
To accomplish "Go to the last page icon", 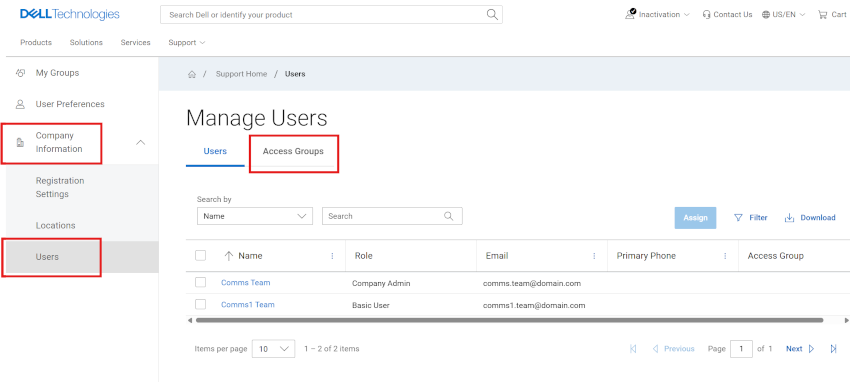I will click(x=833, y=349).
